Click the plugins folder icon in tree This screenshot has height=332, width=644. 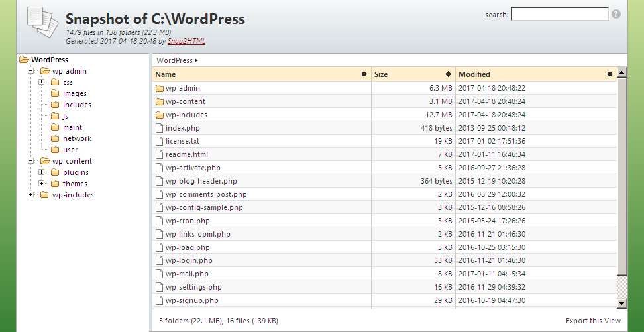[56, 172]
